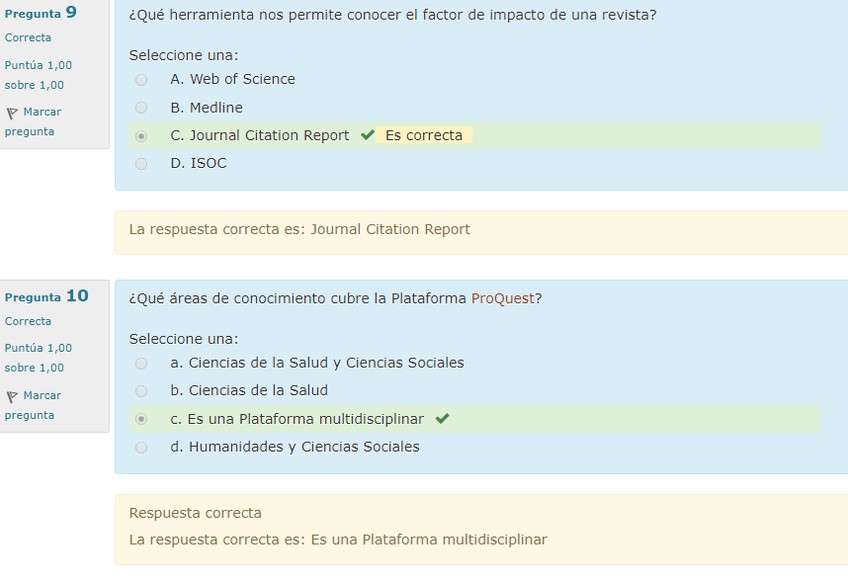The height and width of the screenshot is (576, 848).
Task: Select radio option D. ISOC
Action: (141, 163)
